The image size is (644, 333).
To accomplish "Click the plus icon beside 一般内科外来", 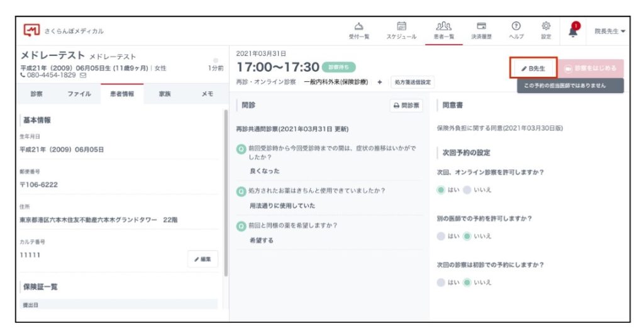I will pos(379,82).
